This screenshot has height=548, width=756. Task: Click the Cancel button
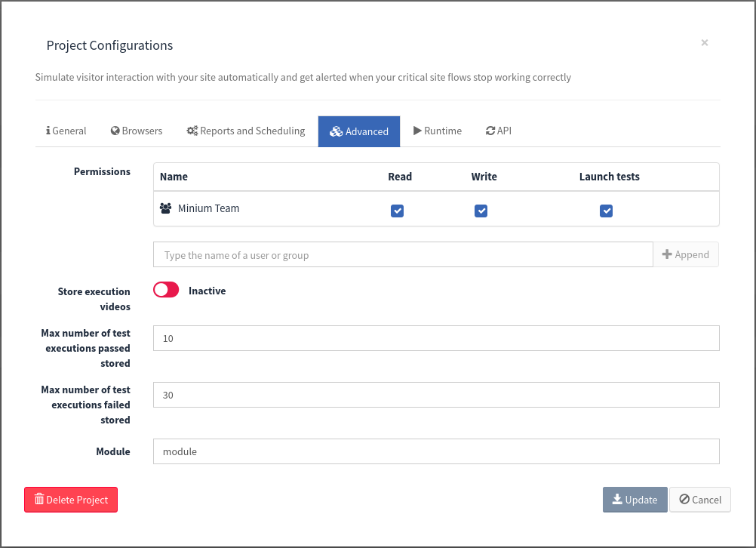(700, 500)
